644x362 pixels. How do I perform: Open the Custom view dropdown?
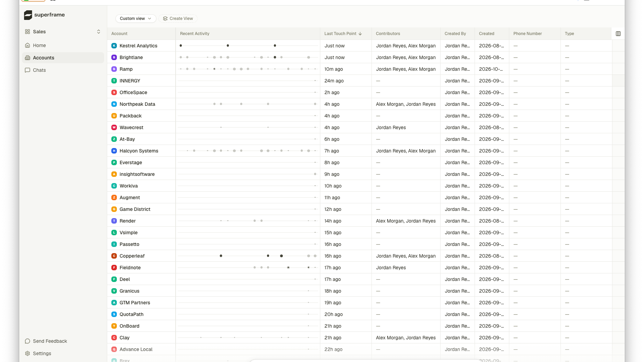[x=136, y=19]
